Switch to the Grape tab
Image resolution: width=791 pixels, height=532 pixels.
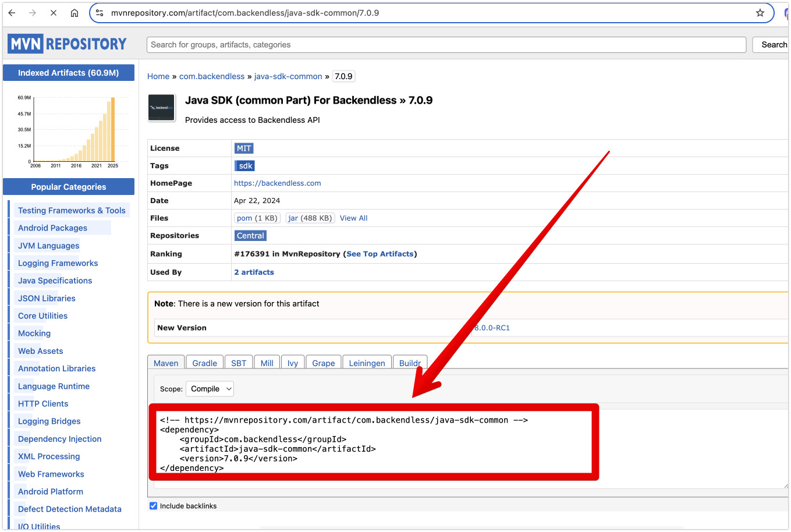[x=324, y=363]
